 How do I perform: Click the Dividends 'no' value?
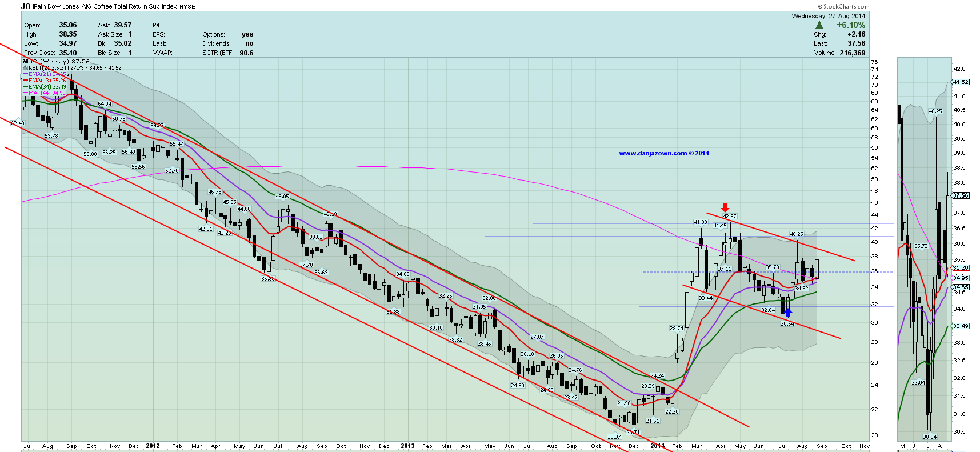click(249, 43)
